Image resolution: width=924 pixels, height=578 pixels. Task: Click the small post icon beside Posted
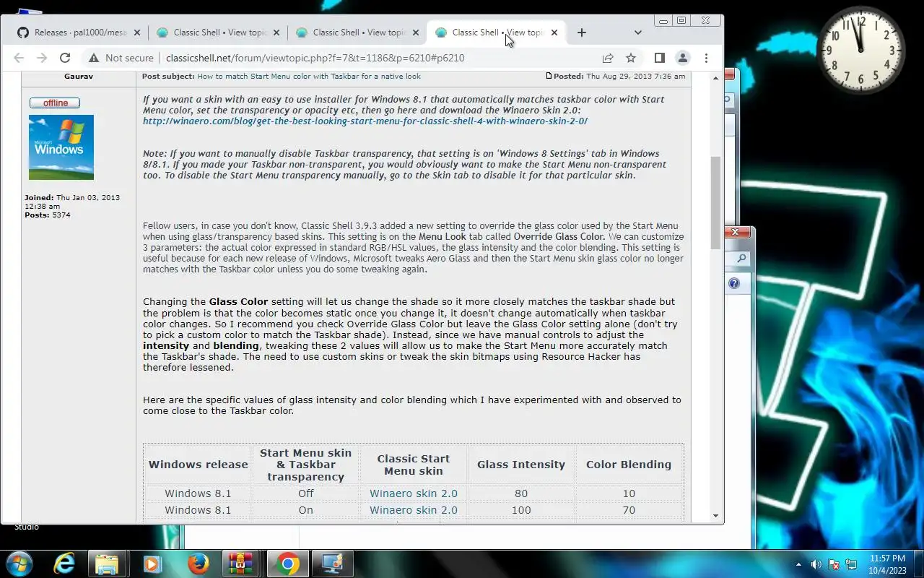click(549, 76)
